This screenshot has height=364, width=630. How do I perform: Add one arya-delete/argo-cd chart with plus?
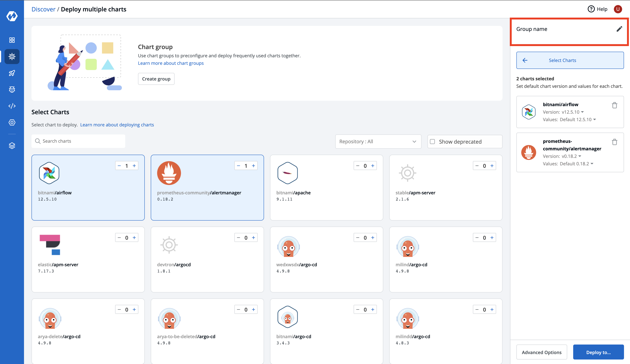point(134,310)
